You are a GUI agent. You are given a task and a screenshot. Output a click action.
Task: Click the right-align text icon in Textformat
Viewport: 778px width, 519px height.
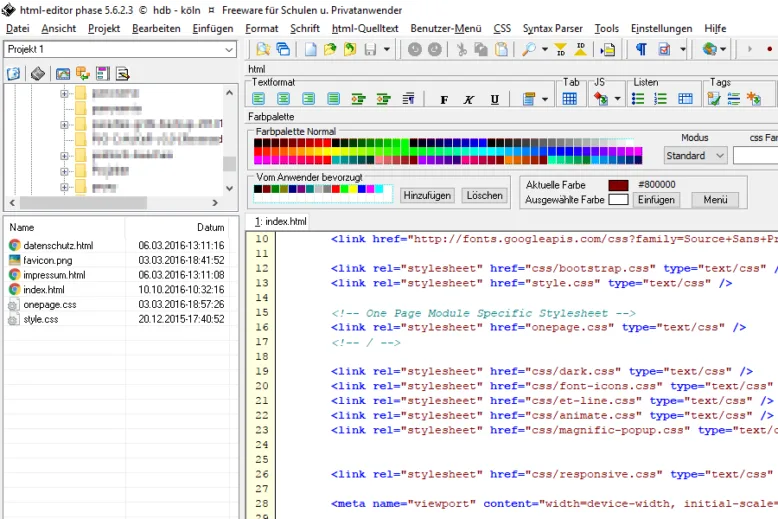309,99
